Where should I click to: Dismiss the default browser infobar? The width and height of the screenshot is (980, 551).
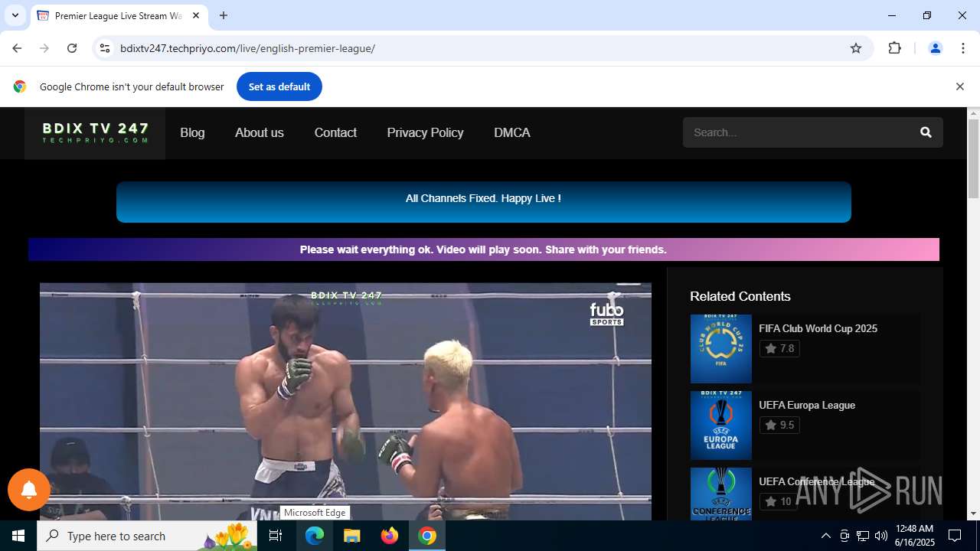959,86
